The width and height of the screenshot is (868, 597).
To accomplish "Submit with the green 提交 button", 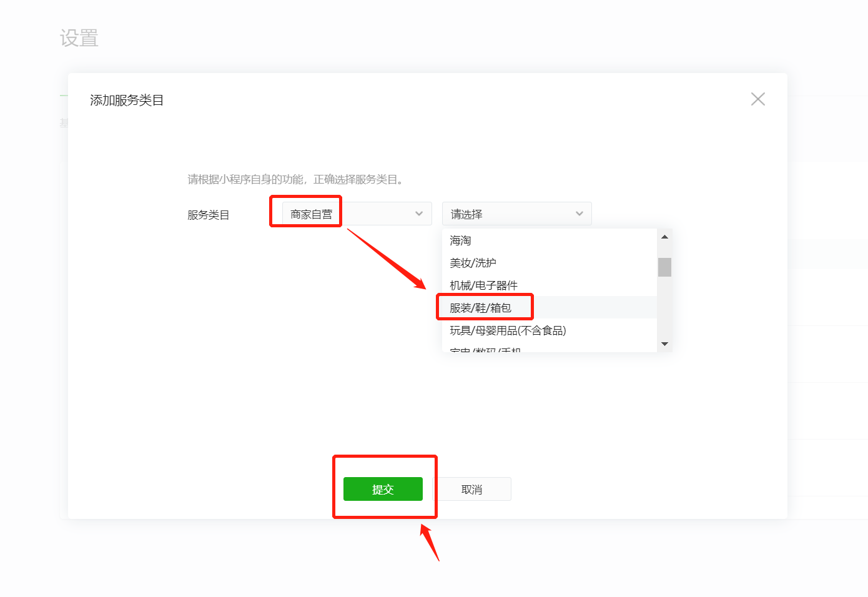I will click(x=383, y=489).
